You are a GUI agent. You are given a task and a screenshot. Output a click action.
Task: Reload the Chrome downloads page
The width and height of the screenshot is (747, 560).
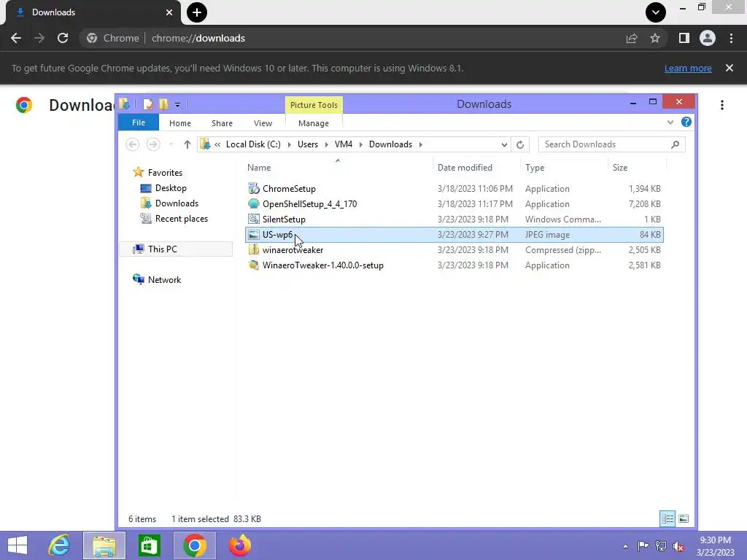63,38
